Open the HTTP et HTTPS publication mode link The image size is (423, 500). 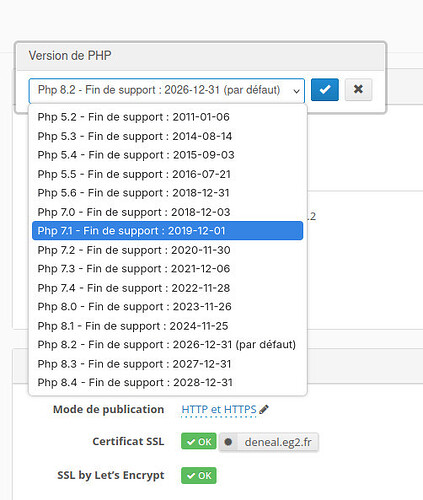pos(219,409)
